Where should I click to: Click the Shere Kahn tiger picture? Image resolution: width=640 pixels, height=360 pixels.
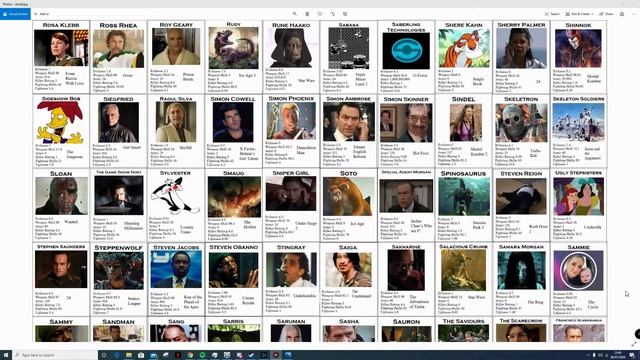[464, 48]
